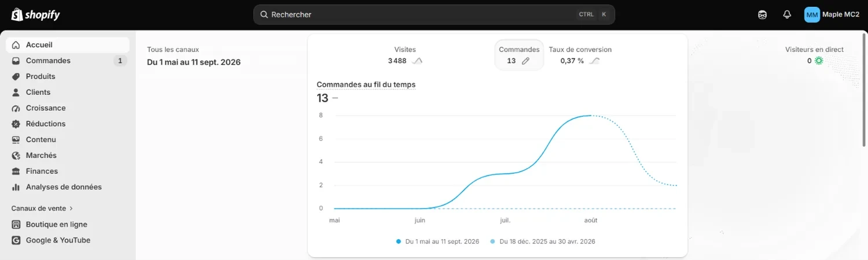Click the juil. axis label
Image resolution: width=868 pixels, height=260 pixels.
tap(505, 220)
